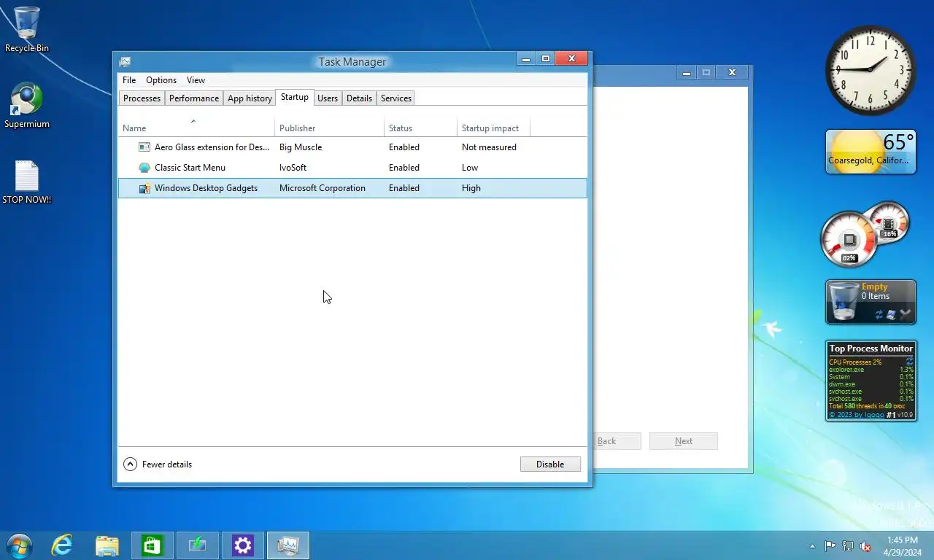Switch to the Processes tab

[x=142, y=98]
